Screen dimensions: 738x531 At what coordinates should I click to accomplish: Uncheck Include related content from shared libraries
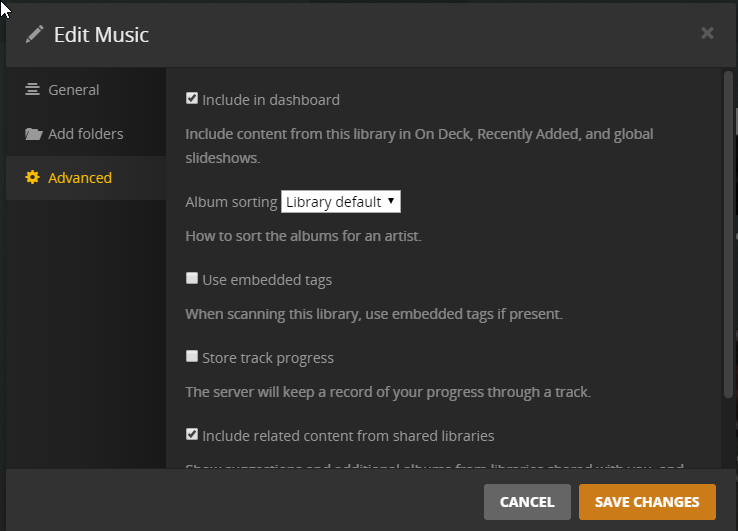click(192, 434)
